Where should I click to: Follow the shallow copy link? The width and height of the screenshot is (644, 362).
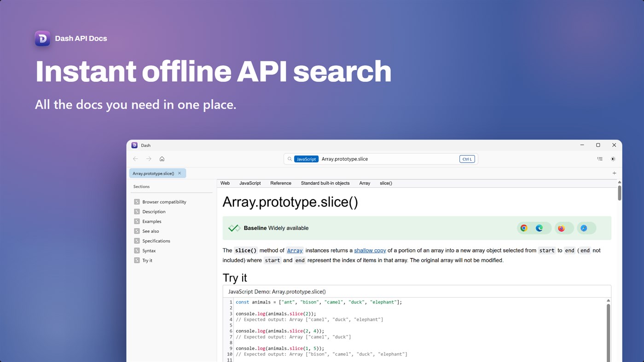click(370, 250)
